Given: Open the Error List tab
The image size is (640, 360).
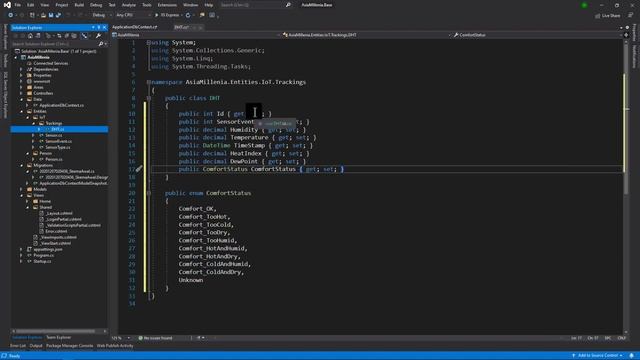Looking at the screenshot, I should coord(18,346).
